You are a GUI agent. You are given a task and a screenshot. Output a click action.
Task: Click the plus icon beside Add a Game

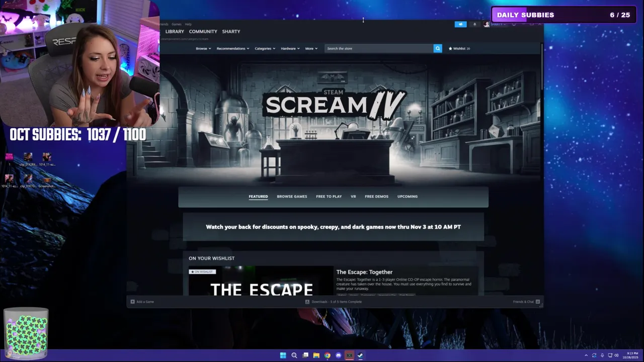(132, 302)
